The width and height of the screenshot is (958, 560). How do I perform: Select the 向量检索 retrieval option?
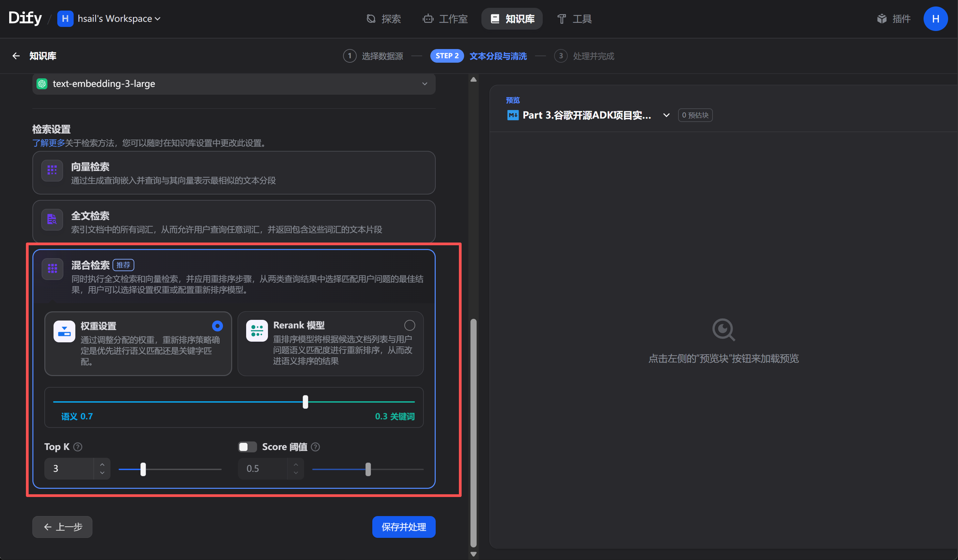click(x=234, y=173)
